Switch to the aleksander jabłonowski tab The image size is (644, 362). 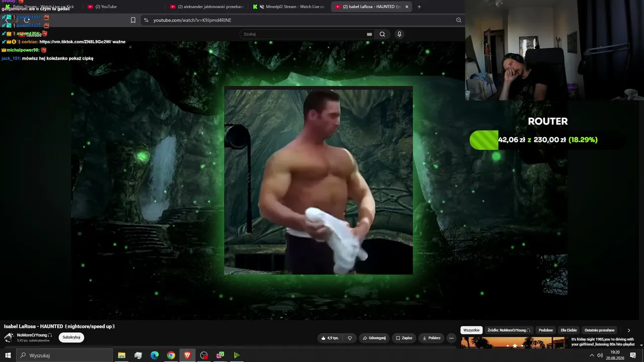pyautogui.click(x=206, y=7)
